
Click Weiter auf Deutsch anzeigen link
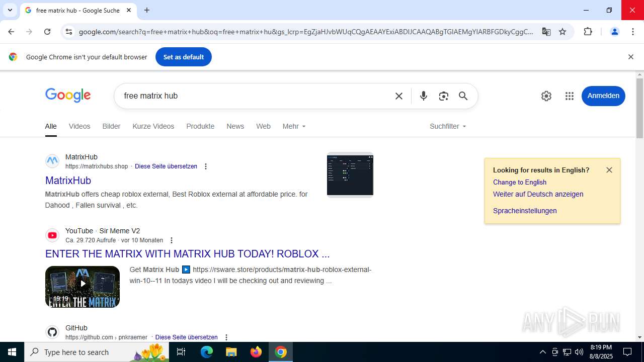point(538,194)
